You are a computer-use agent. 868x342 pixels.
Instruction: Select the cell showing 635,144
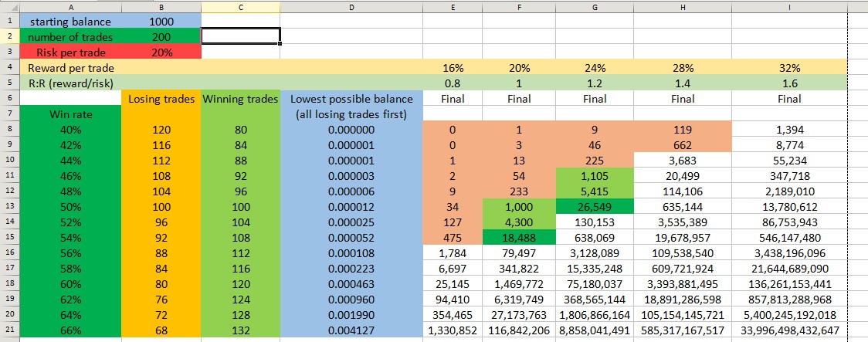point(683,208)
